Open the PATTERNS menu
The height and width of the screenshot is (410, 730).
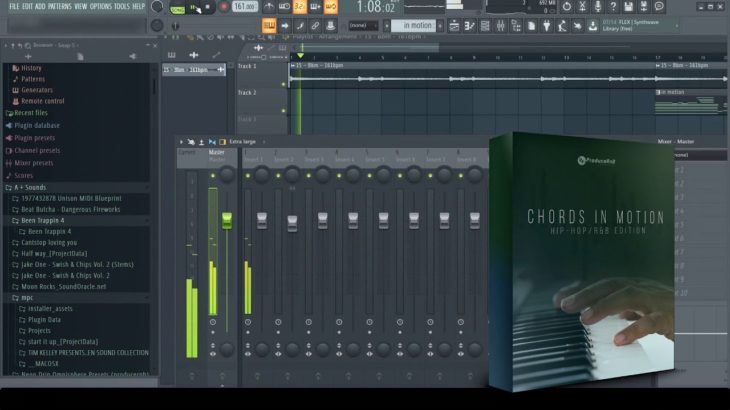tap(60, 7)
